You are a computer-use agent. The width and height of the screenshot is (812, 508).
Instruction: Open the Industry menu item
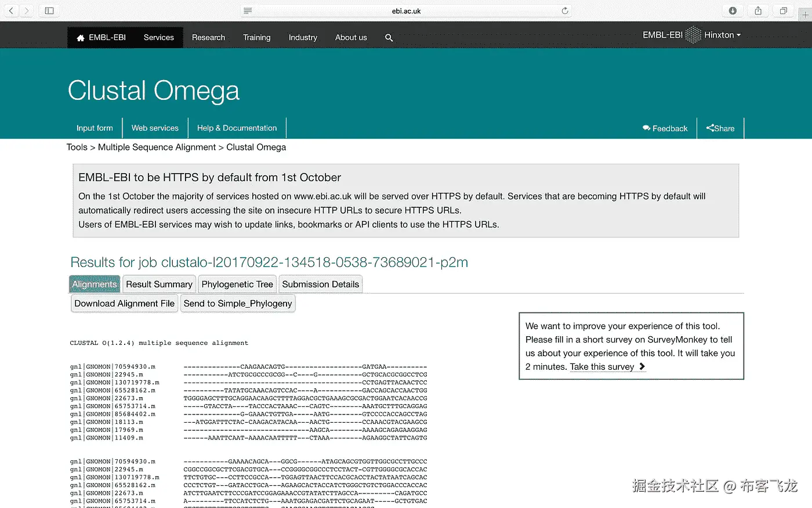pos(303,37)
